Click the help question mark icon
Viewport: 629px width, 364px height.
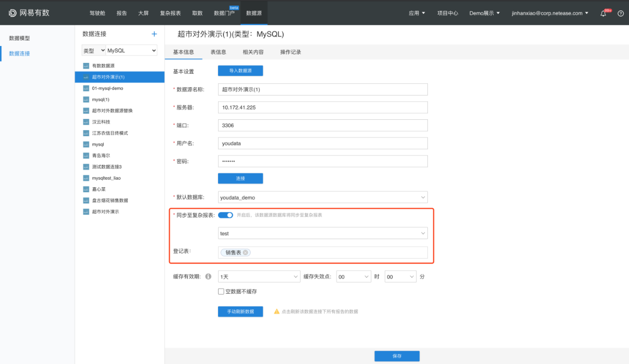click(x=621, y=13)
